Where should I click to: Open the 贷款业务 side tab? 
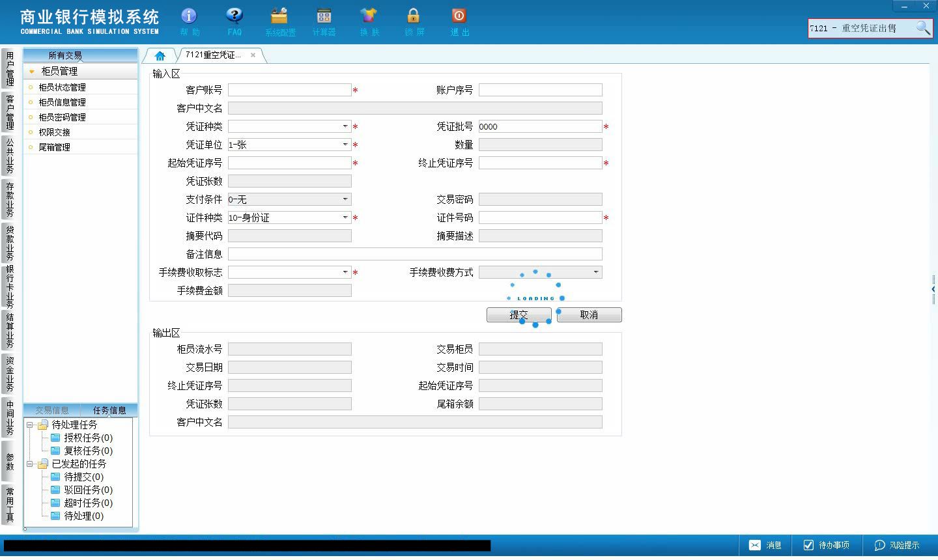(10, 243)
